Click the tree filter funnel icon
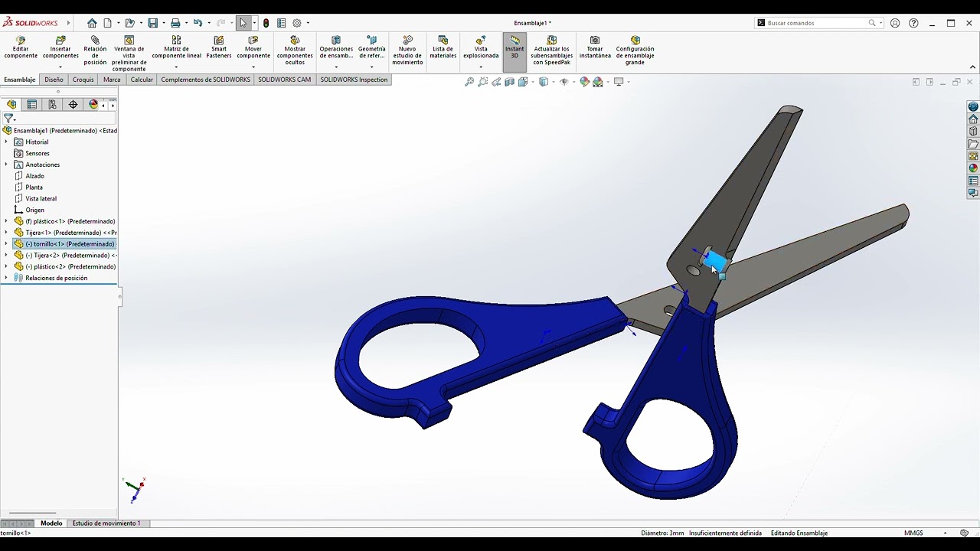 8,119
